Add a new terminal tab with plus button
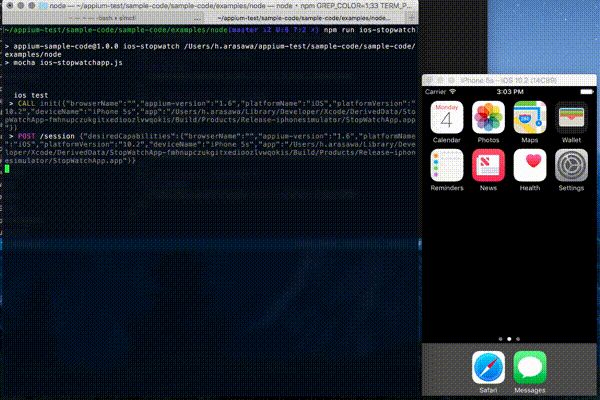The width and height of the screenshot is (600, 400). tap(412, 18)
